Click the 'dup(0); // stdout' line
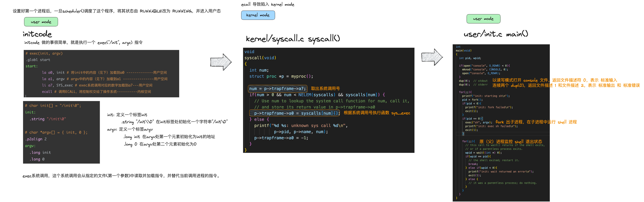644x202 pixels. 473,81
